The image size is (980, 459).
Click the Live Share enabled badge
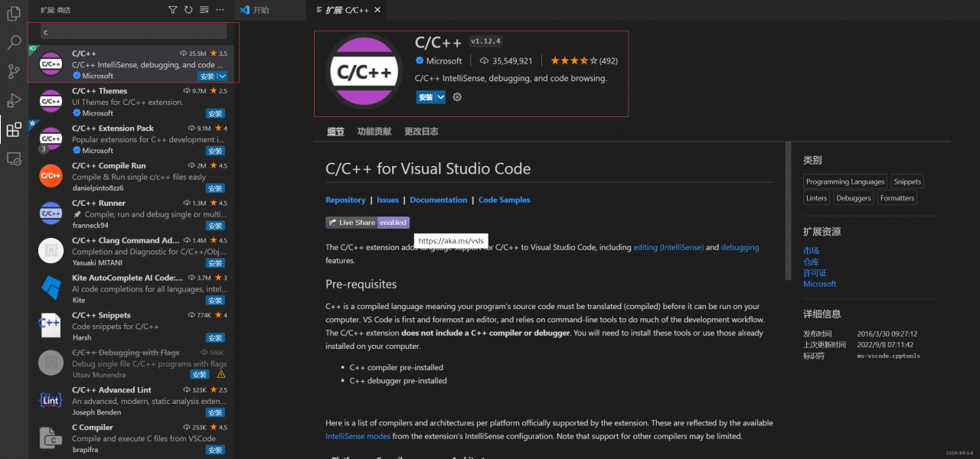(x=367, y=223)
